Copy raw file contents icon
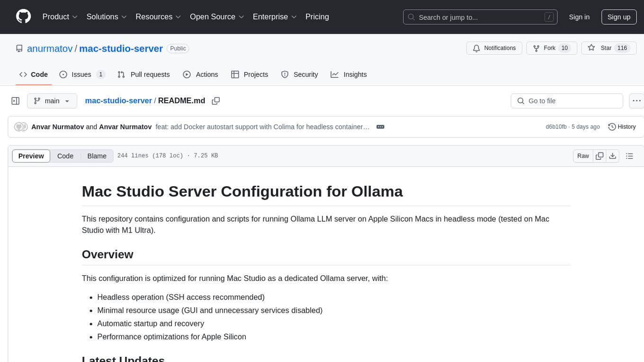Image resolution: width=644 pixels, height=362 pixels. (599, 156)
